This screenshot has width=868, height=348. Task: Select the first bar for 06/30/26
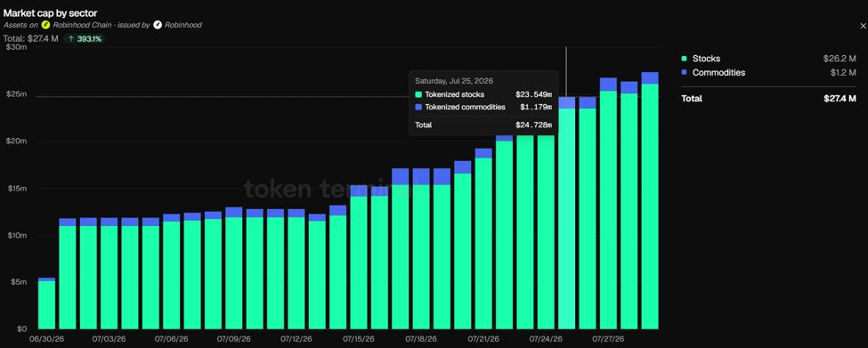(x=46, y=303)
